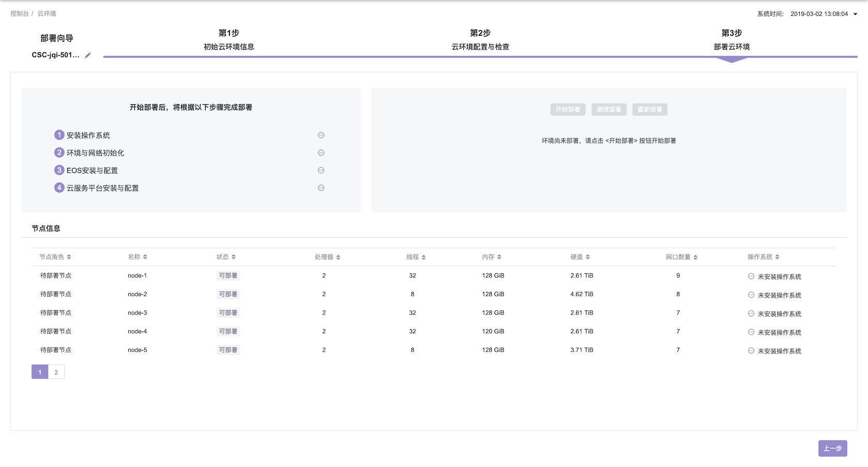Open system time dropdown arrow
868x467 pixels.
(x=855, y=14)
